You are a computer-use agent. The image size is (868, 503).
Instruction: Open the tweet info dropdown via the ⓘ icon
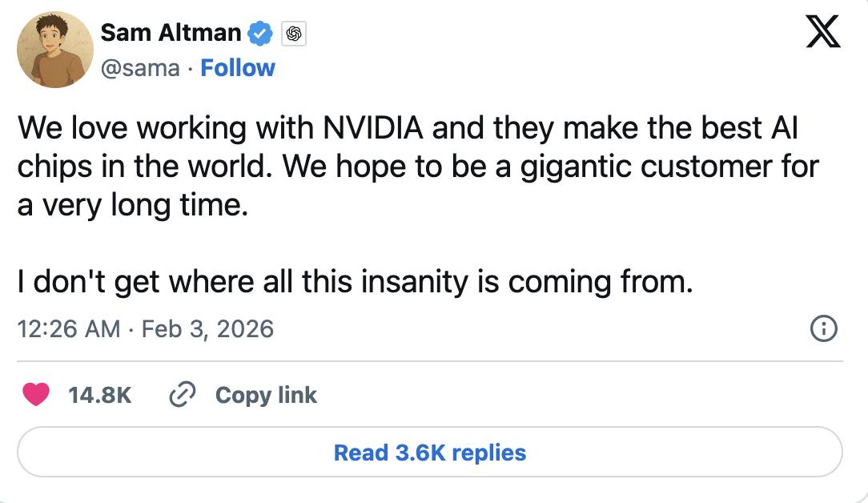click(x=823, y=329)
